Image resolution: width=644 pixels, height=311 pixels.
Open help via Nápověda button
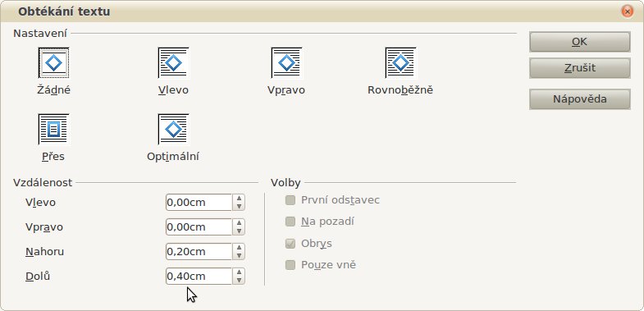579,99
